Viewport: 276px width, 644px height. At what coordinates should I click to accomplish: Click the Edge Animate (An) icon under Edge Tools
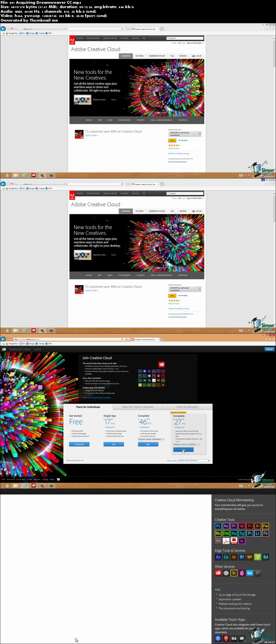pos(218,557)
